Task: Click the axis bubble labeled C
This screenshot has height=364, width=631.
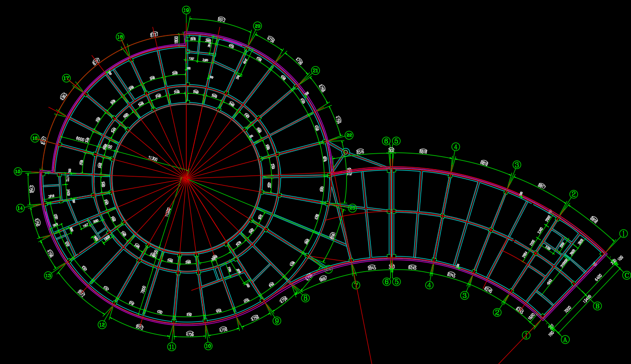Action: point(626,275)
